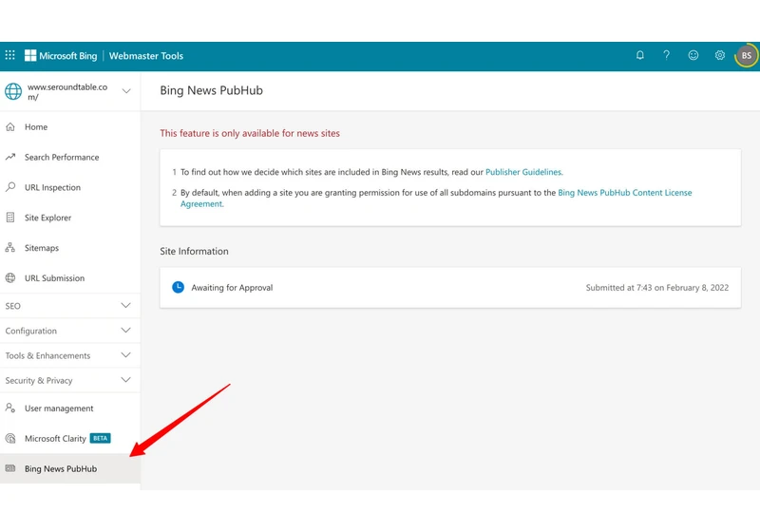The height and width of the screenshot is (532, 760).
Task: Click the Microsoft Clarity fingerprint icon
Action: coord(10,439)
